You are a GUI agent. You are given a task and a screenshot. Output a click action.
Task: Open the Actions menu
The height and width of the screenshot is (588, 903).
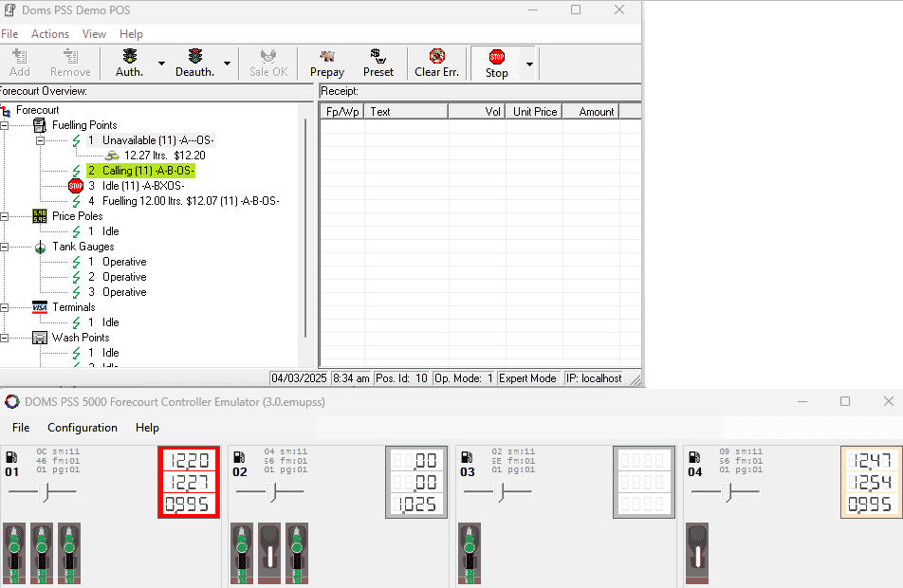(49, 34)
